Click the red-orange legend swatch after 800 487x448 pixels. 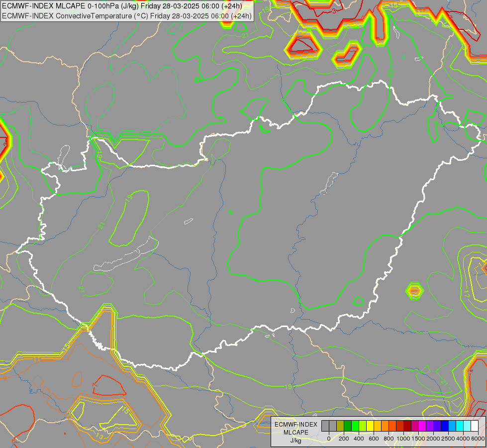[x=392, y=426]
